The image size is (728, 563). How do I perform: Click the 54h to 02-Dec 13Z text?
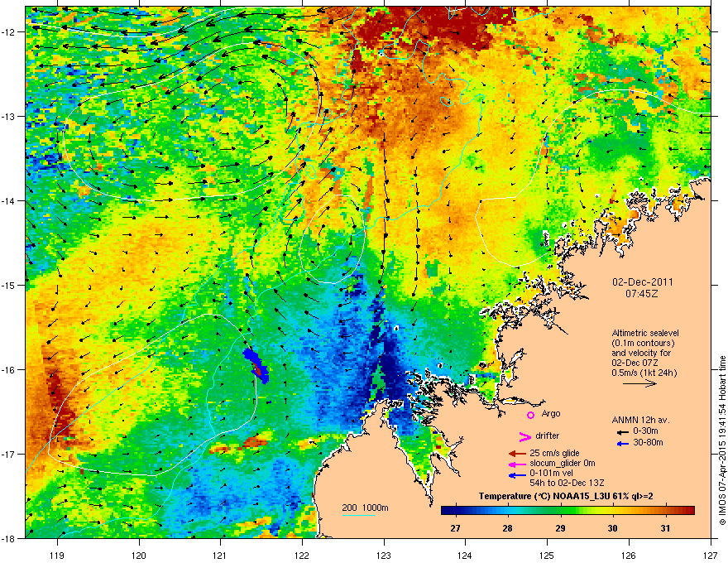click(x=567, y=483)
